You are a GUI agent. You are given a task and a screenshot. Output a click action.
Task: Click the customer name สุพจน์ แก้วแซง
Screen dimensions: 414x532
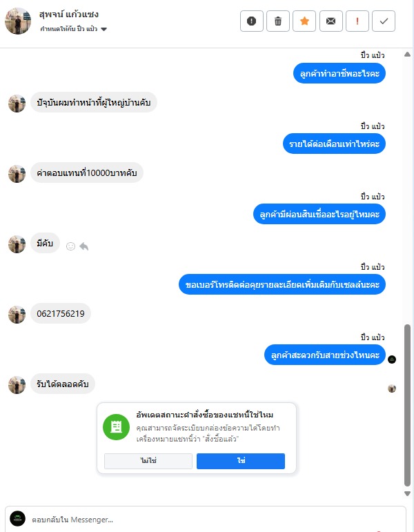(69, 14)
